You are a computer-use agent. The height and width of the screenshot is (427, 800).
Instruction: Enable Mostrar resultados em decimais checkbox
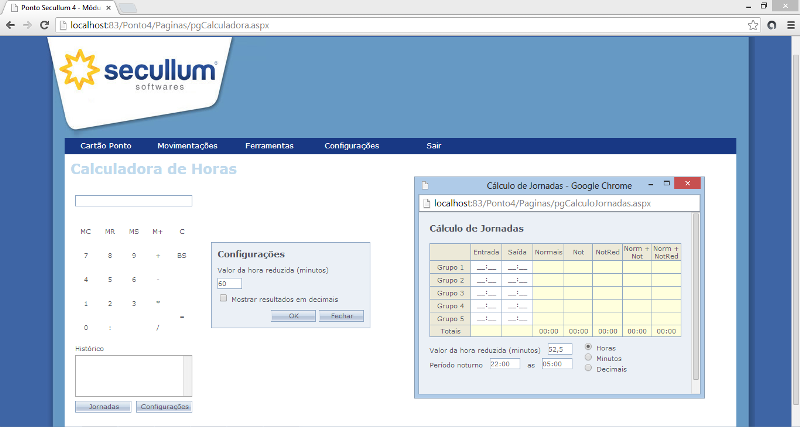pyautogui.click(x=223, y=298)
